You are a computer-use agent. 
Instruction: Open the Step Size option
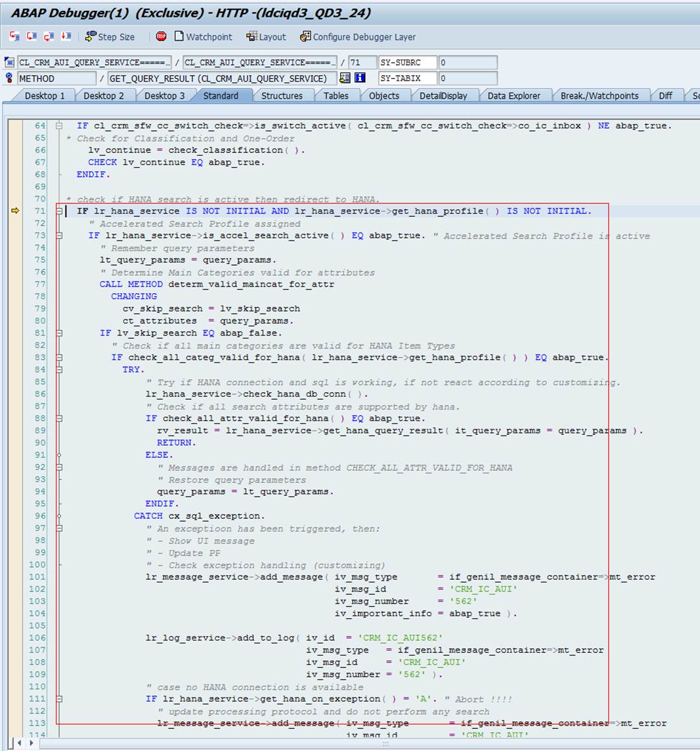(x=110, y=37)
